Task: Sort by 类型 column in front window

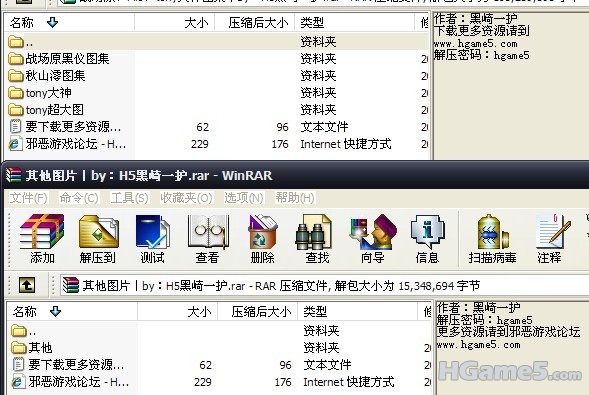Action: [358, 312]
